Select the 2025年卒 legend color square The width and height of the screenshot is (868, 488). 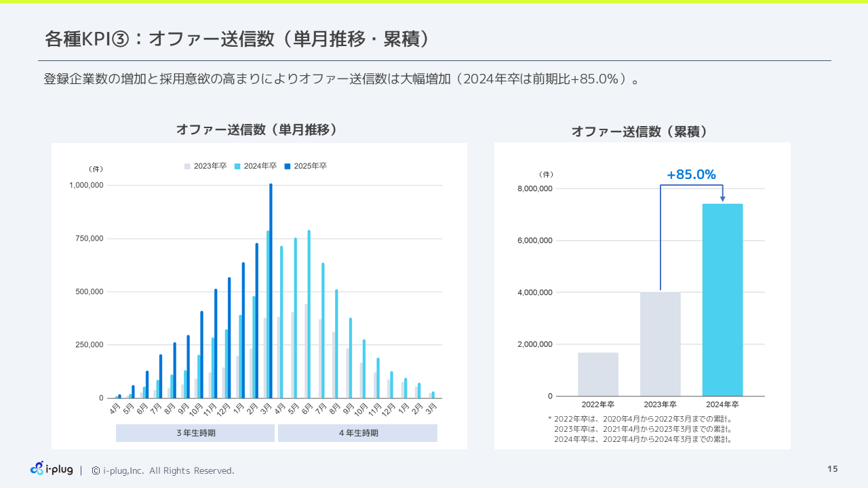tap(288, 166)
